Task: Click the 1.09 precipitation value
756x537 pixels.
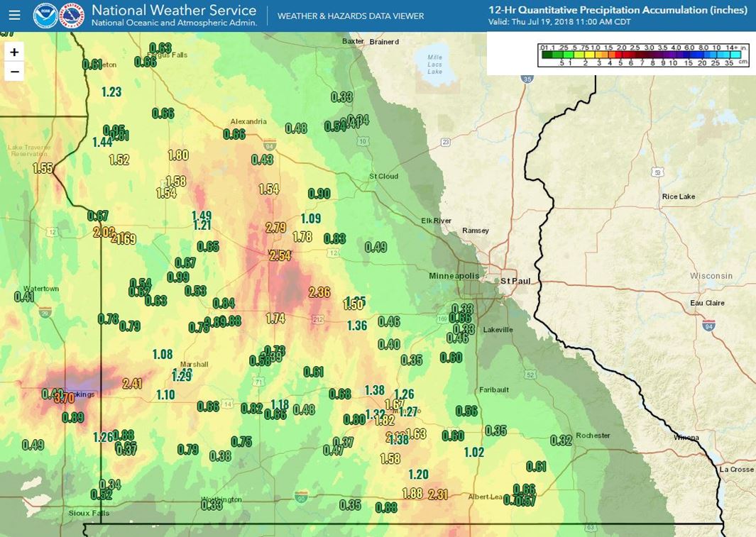Action: click(310, 218)
